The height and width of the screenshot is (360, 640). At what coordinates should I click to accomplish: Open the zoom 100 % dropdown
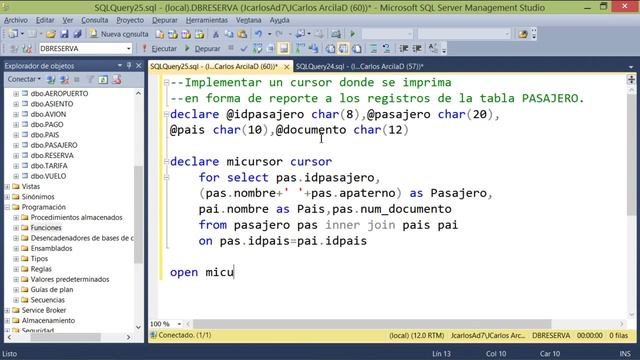click(x=179, y=324)
